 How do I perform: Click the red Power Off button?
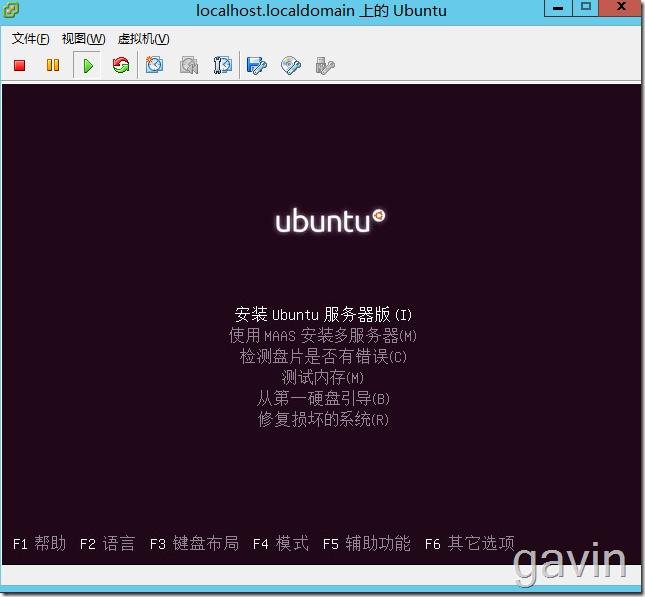(19, 65)
